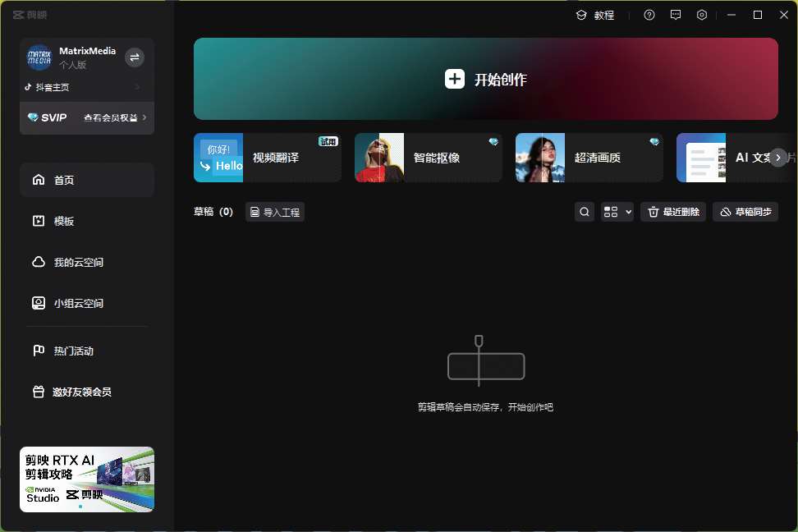
Task: Click the 草稿同步 draft sync button
Action: pyautogui.click(x=745, y=212)
